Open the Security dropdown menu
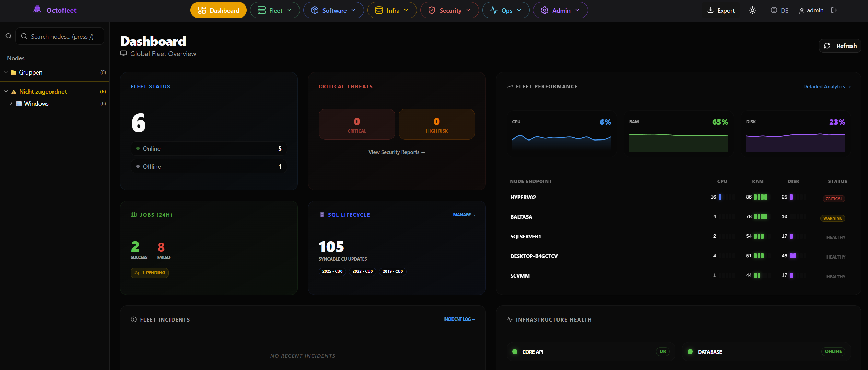The width and height of the screenshot is (868, 370). coord(449,10)
